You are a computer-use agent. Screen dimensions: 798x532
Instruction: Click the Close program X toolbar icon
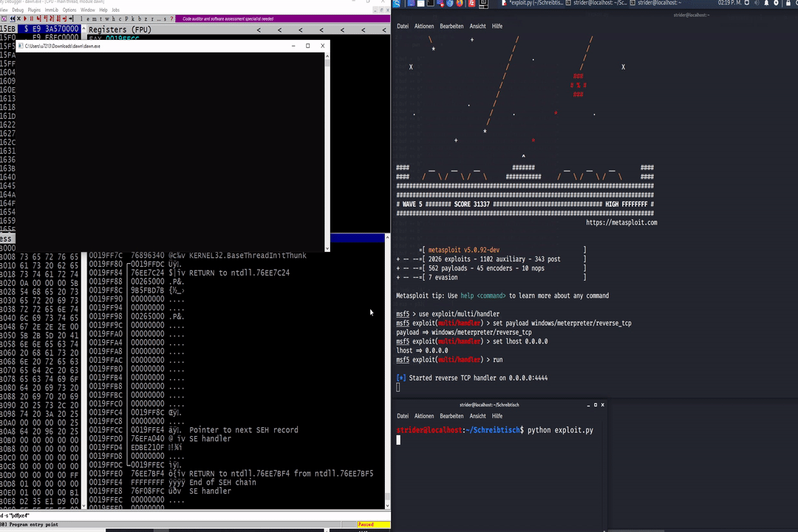18,18
